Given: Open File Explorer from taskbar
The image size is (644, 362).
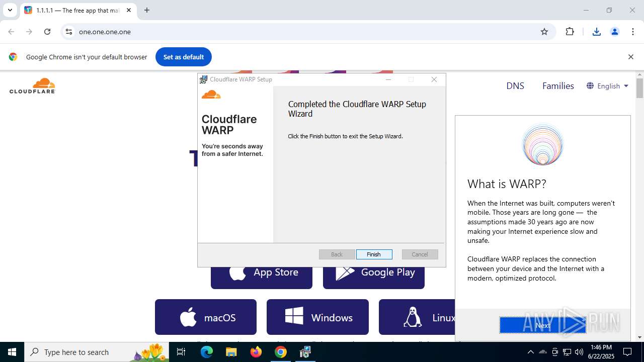Looking at the screenshot, I should [231, 352].
